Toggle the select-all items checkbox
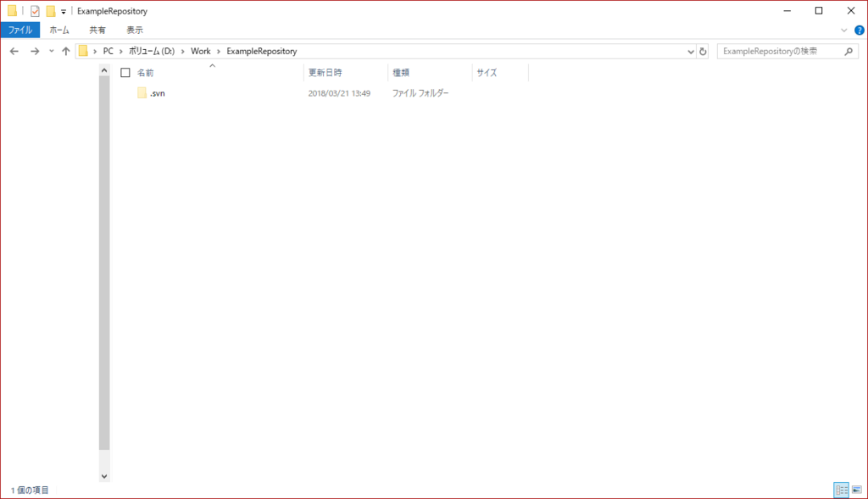This screenshot has height=499, width=868. coord(125,73)
